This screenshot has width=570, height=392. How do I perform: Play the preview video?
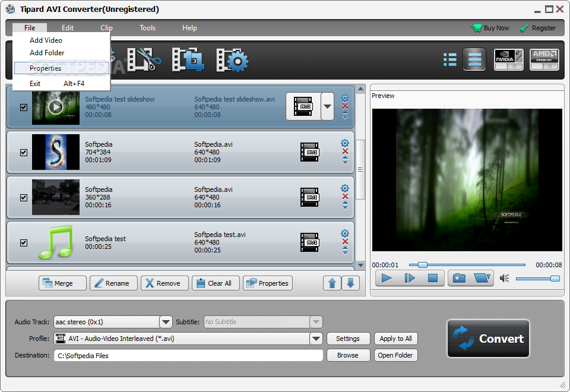click(387, 278)
